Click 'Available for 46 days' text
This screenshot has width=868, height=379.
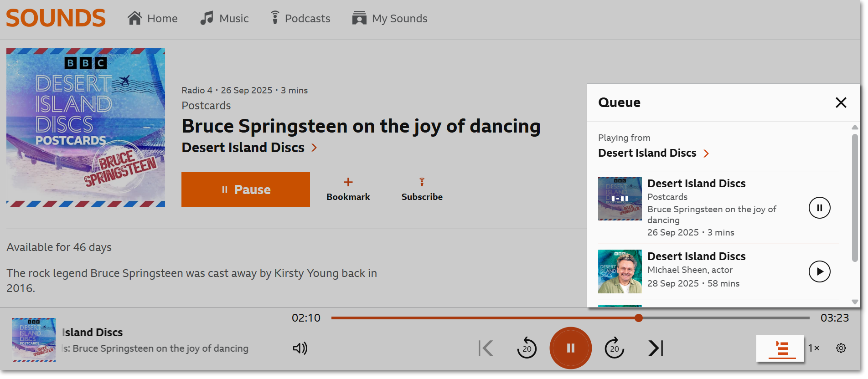[59, 247]
